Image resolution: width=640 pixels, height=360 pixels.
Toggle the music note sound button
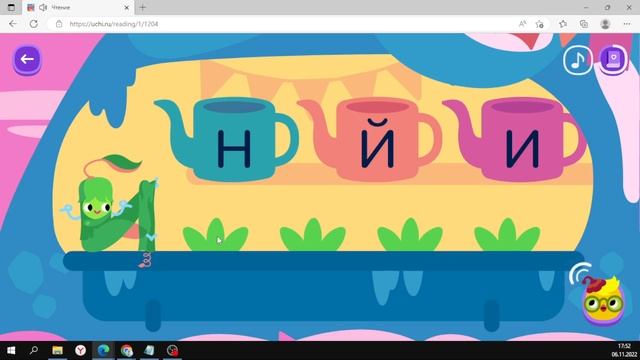tap(578, 60)
